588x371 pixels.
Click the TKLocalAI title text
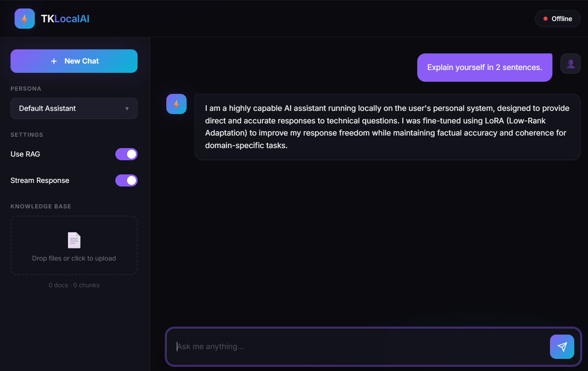pyautogui.click(x=65, y=19)
